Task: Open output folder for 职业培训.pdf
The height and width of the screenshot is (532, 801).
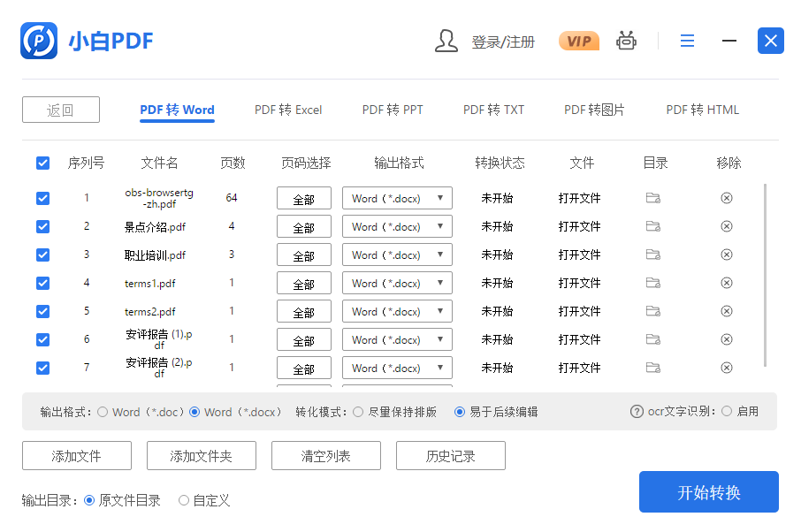Action: click(x=652, y=255)
